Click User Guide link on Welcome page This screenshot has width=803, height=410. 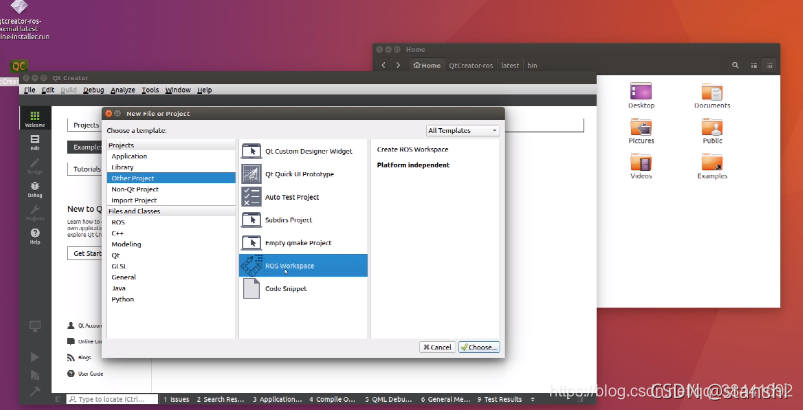pos(85,374)
